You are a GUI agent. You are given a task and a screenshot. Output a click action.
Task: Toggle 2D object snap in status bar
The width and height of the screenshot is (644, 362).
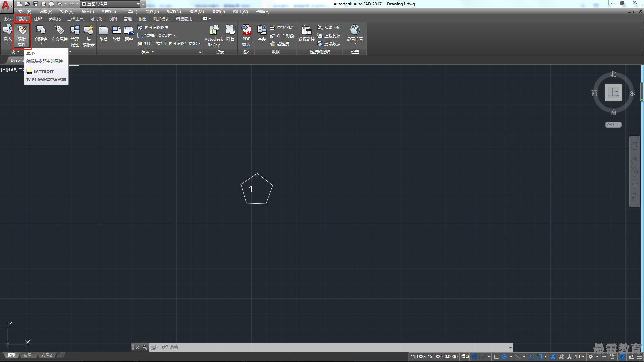click(539, 357)
